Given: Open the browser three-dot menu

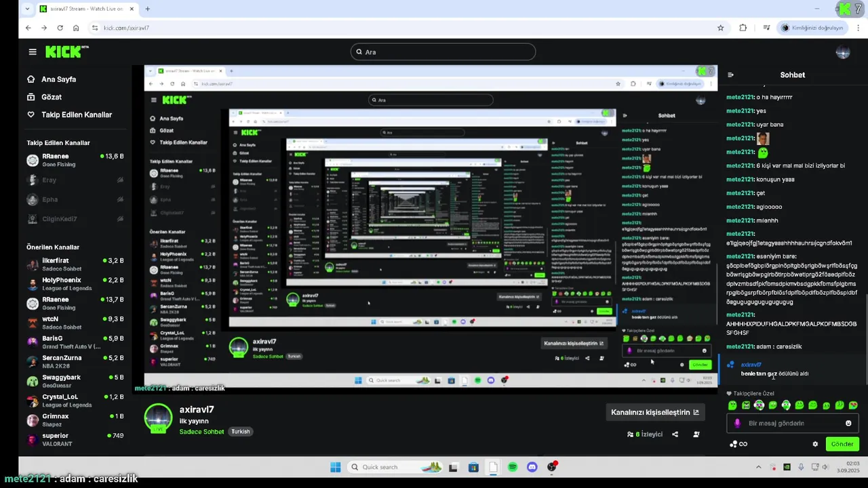Looking at the screenshot, I should pos(859,28).
